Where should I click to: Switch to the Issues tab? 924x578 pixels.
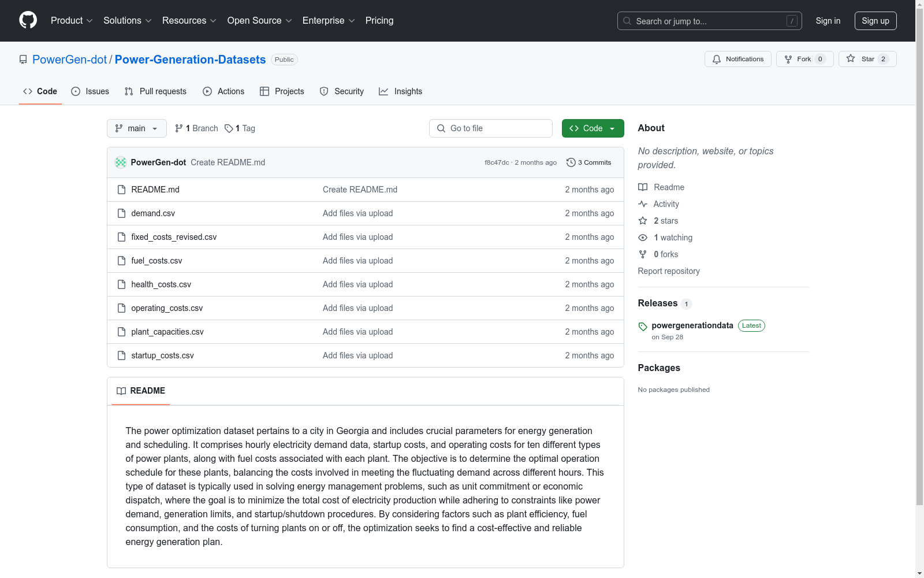tap(90, 91)
